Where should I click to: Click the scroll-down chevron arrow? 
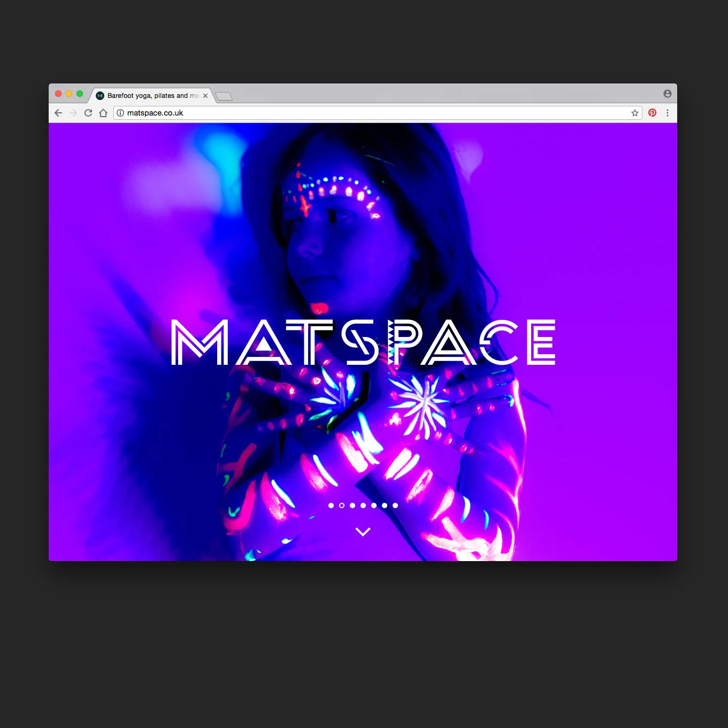(363, 532)
